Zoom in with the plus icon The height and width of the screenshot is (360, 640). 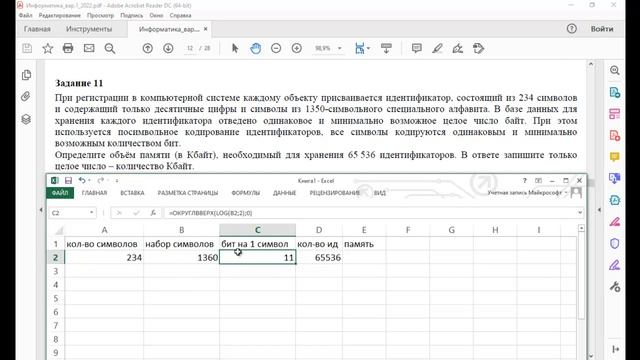tap(297, 48)
